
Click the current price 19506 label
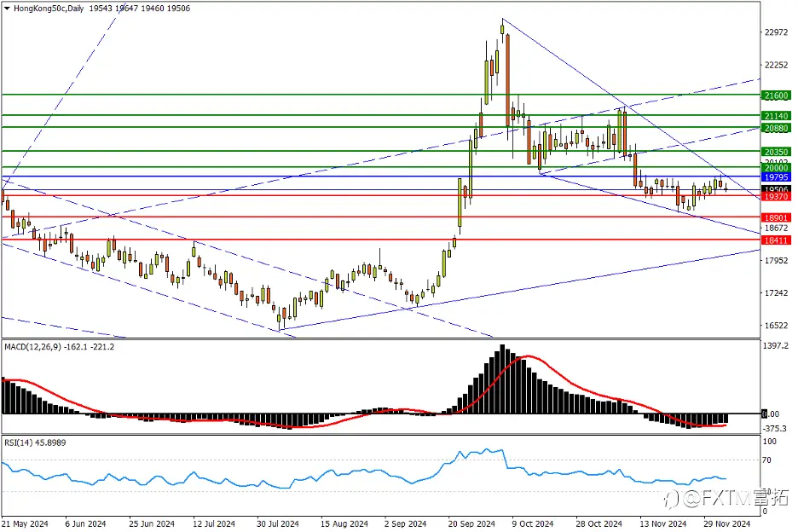[776, 189]
